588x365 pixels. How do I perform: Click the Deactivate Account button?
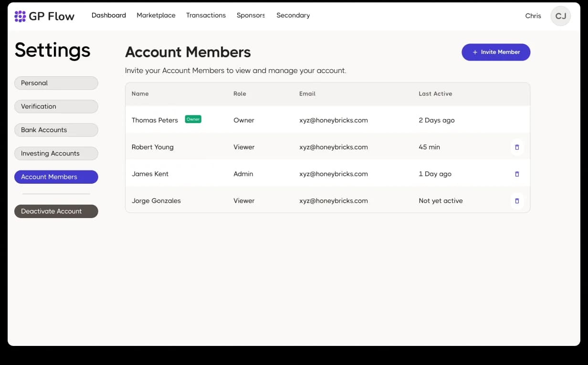click(x=56, y=211)
